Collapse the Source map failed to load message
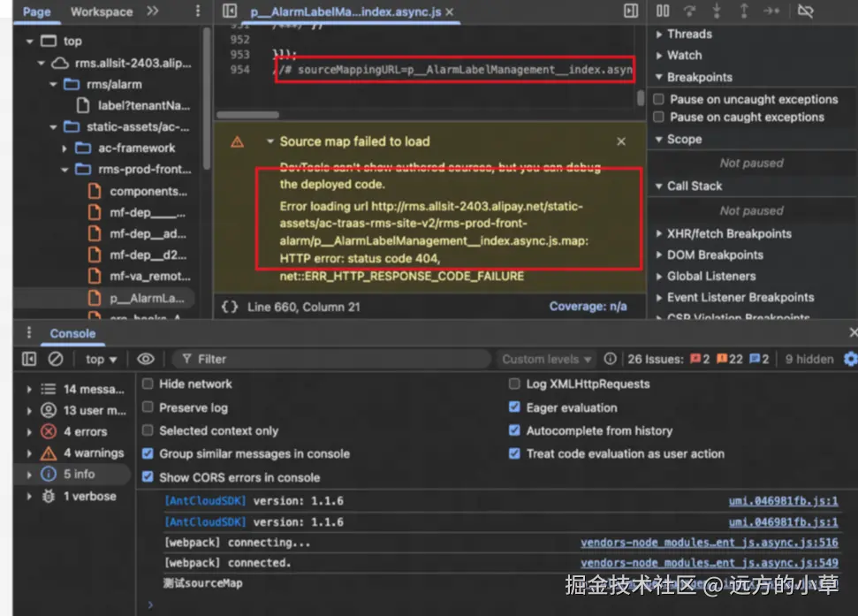 click(270, 141)
